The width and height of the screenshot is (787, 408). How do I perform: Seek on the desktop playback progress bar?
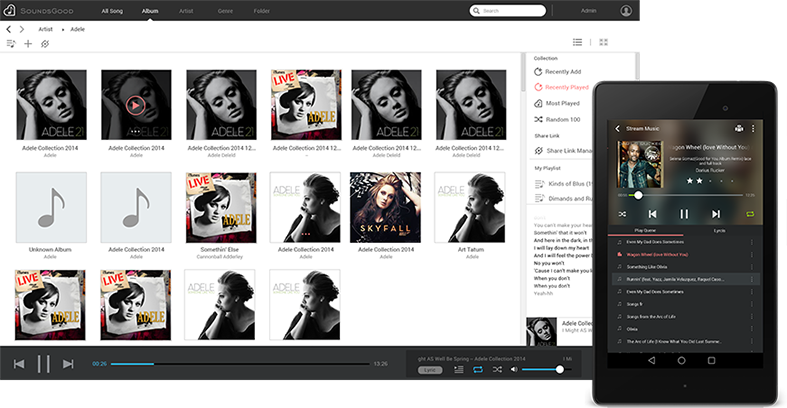tap(240, 364)
